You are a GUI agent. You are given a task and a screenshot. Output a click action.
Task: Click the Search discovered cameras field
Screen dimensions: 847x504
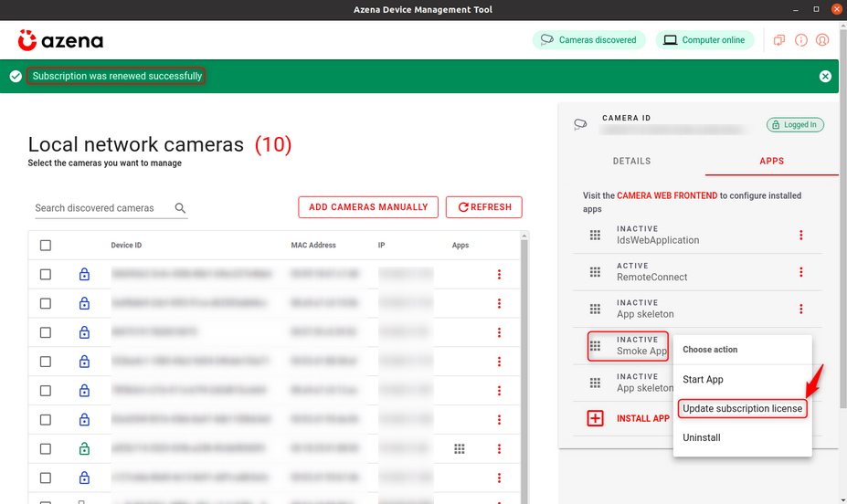coord(111,208)
